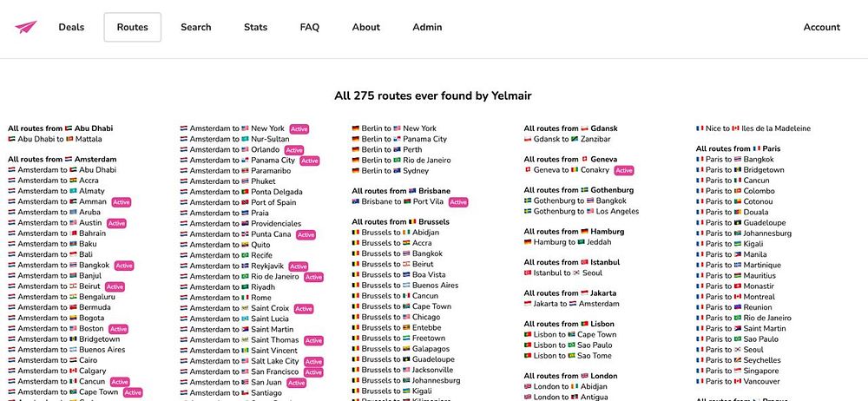
Task: Open Amsterdam to Cape Town route
Action: [x=63, y=392]
